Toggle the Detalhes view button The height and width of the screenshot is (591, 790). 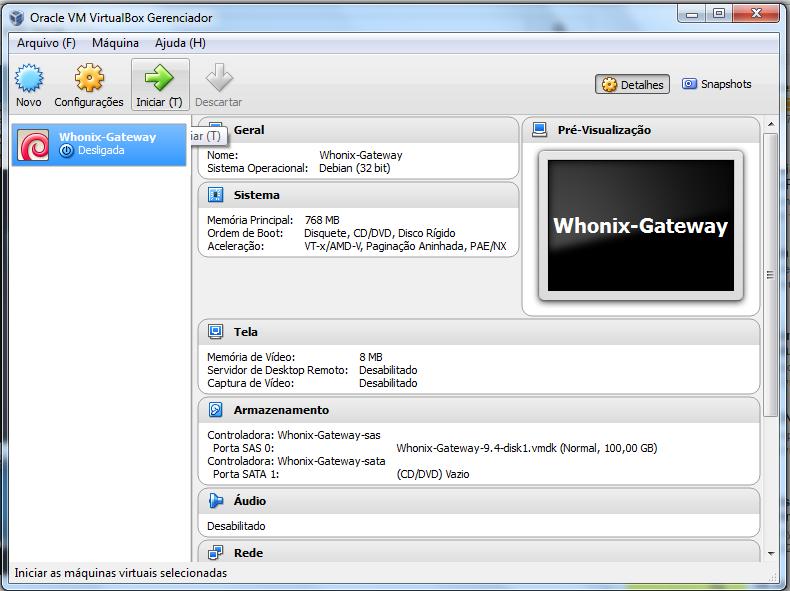coord(633,85)
